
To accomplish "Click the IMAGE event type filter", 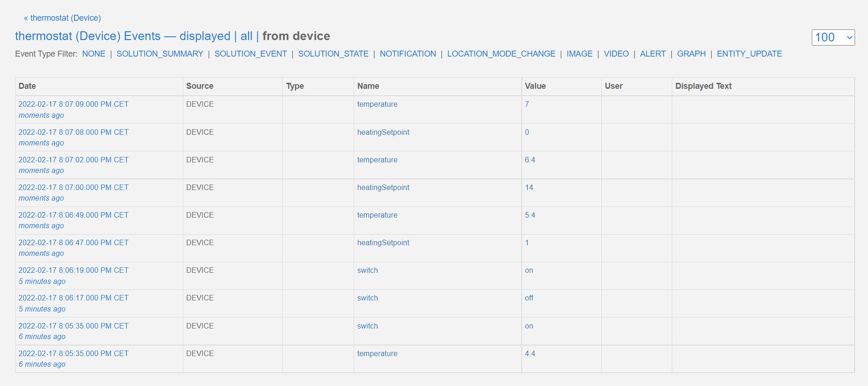I will (579, 54).
